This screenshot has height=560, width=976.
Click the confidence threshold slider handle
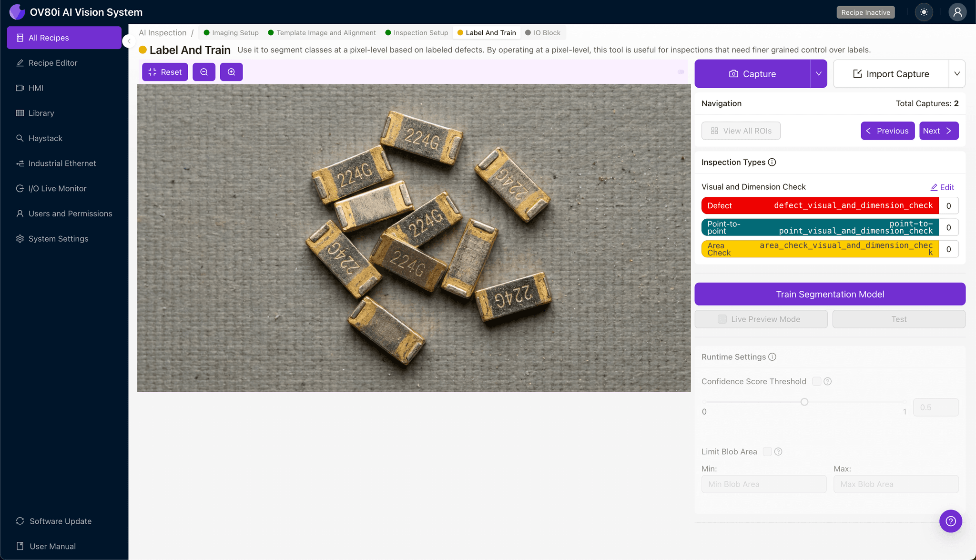tap(804, 402)
